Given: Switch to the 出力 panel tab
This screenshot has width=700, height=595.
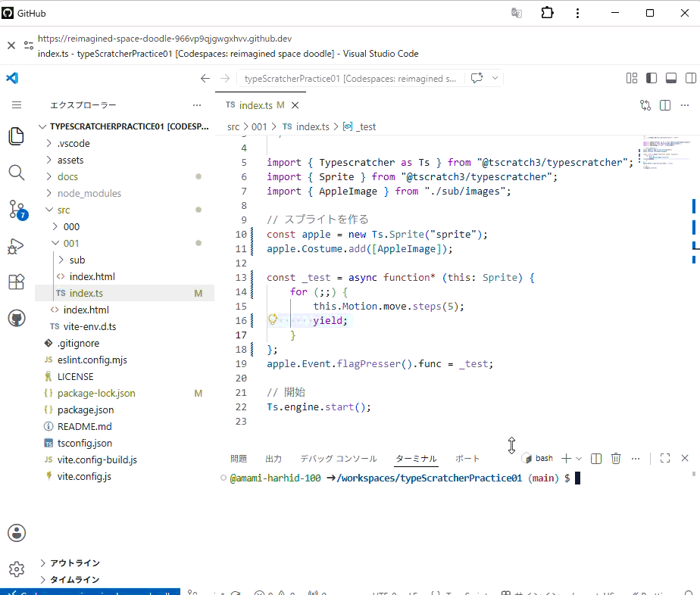Looking at the screenshot, I should 273,459.
